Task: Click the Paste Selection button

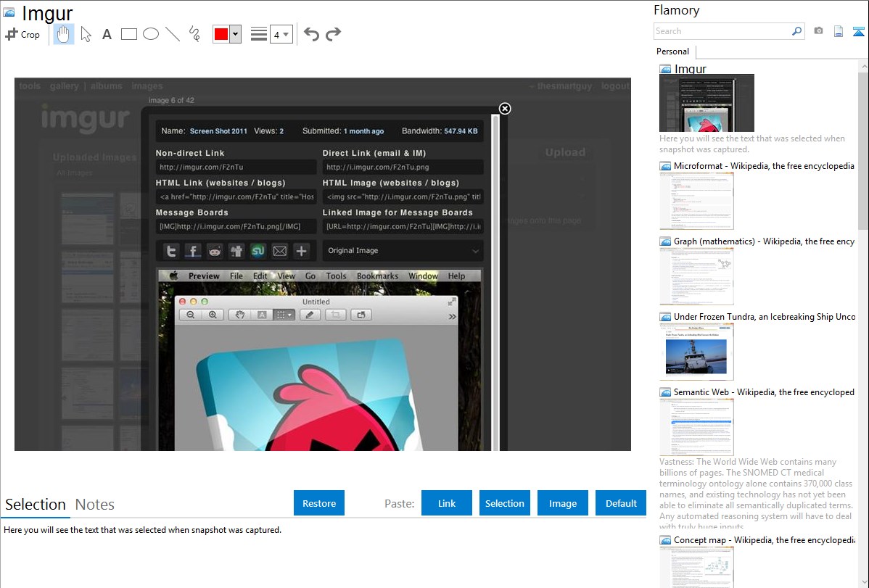Action: pos(505,502)
